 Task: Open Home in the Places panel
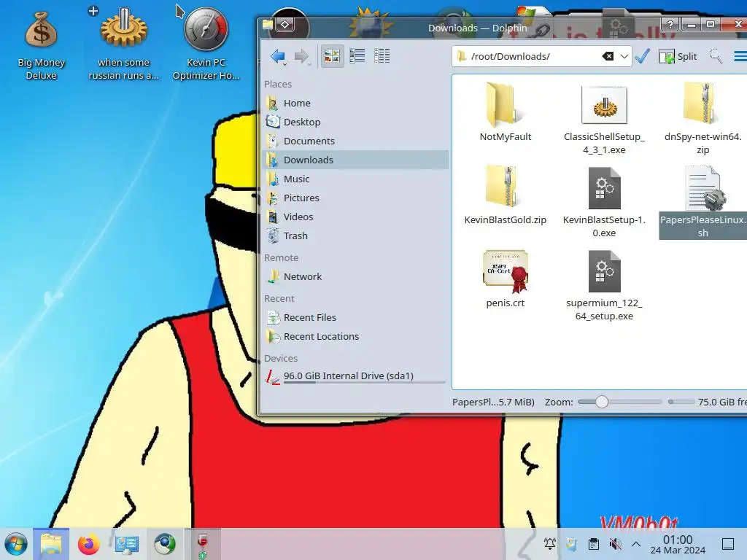tap(356, 103)
